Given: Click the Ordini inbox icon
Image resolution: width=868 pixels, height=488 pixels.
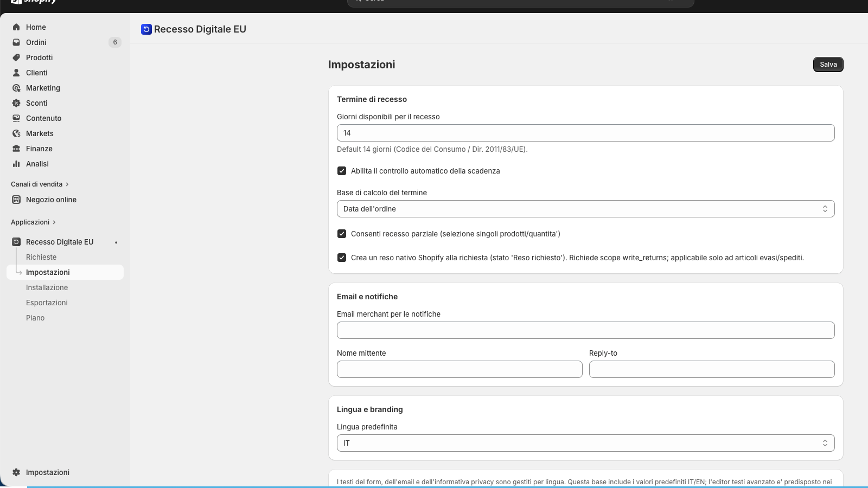Looking at the screenshot, I should click(x=16, y=42).
